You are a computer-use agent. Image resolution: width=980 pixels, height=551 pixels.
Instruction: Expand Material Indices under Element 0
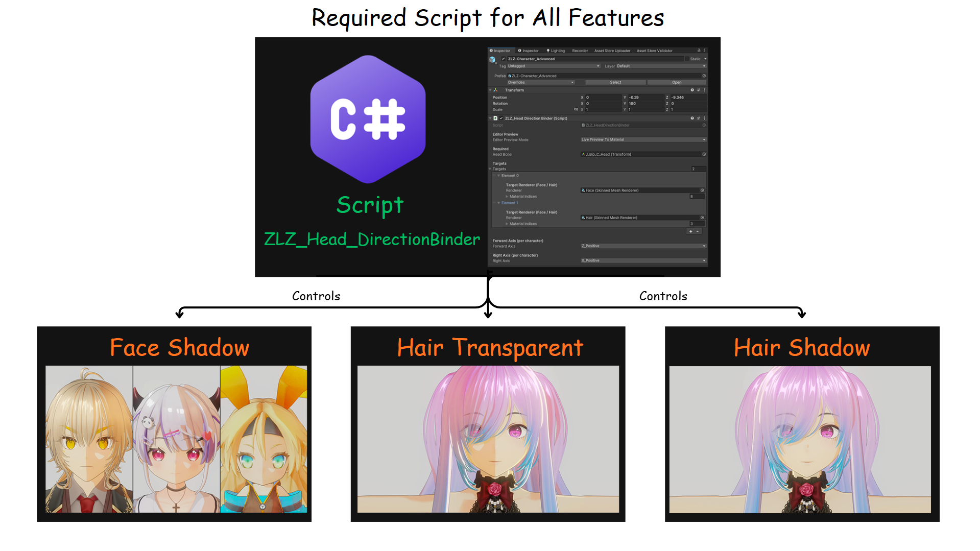(507, 197)
